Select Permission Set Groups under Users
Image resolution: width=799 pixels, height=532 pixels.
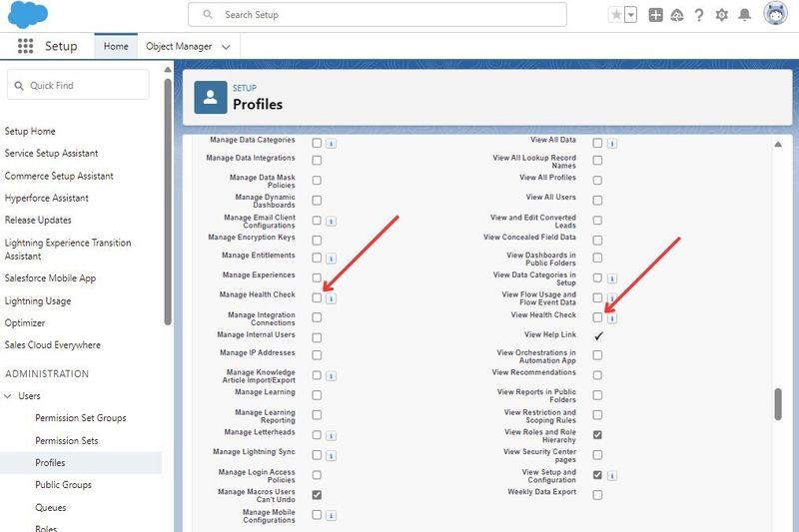(x=81, y=418)
